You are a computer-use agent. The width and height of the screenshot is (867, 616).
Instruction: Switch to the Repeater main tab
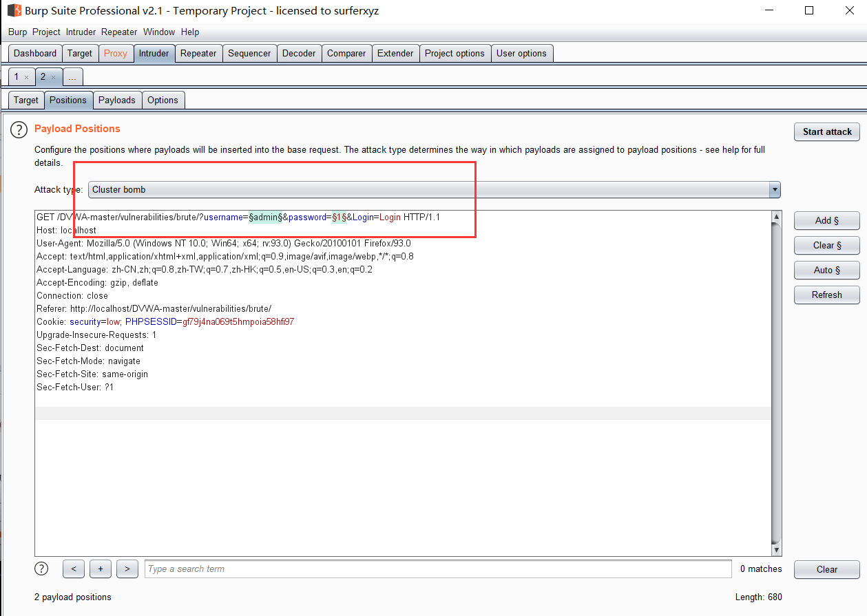pos(198,54)
